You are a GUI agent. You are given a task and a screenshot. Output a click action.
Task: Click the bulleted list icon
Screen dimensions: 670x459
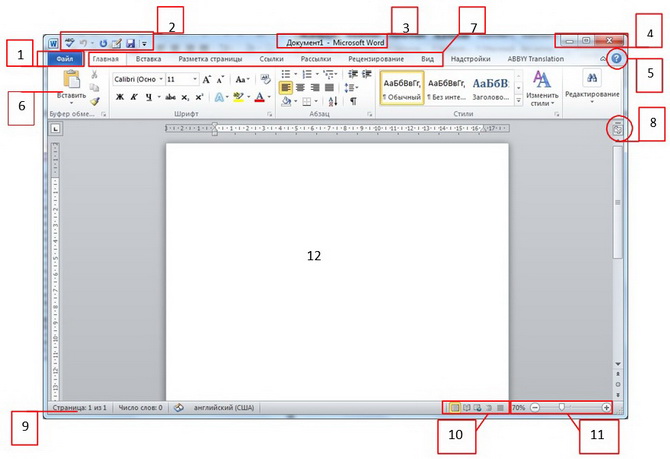click(287, 76)
